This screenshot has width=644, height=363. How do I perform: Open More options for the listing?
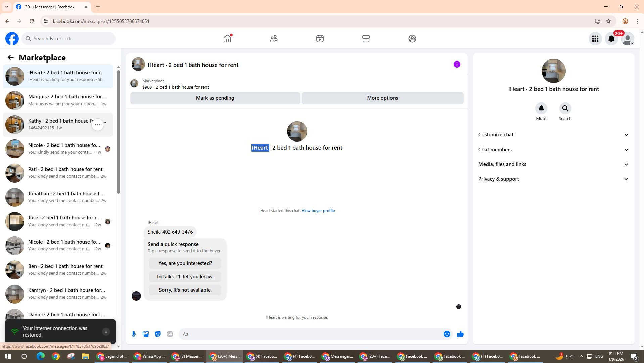click(382, 98)
